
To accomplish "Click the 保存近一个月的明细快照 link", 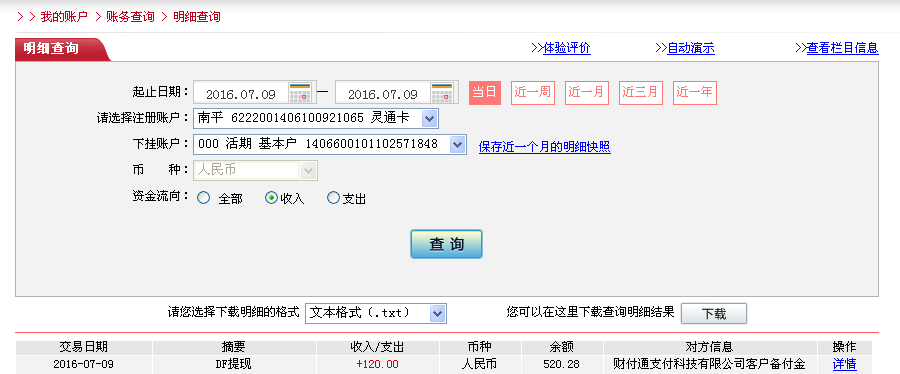I will pyautogui.click(x=545, y=147).
